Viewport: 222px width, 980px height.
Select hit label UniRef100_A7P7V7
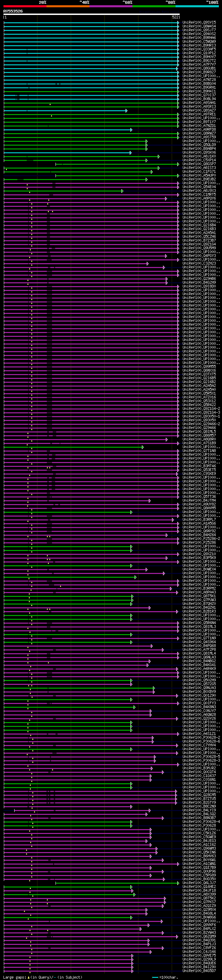[199, 65]
